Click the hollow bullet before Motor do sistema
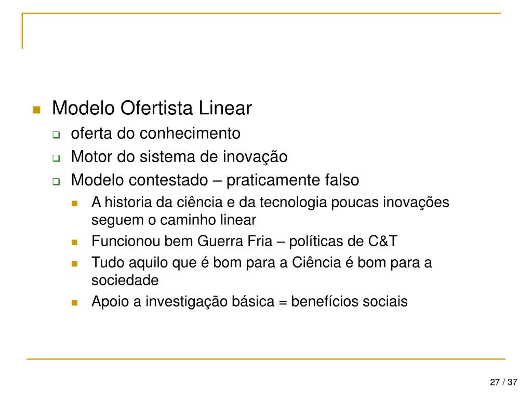 (56, 158)
